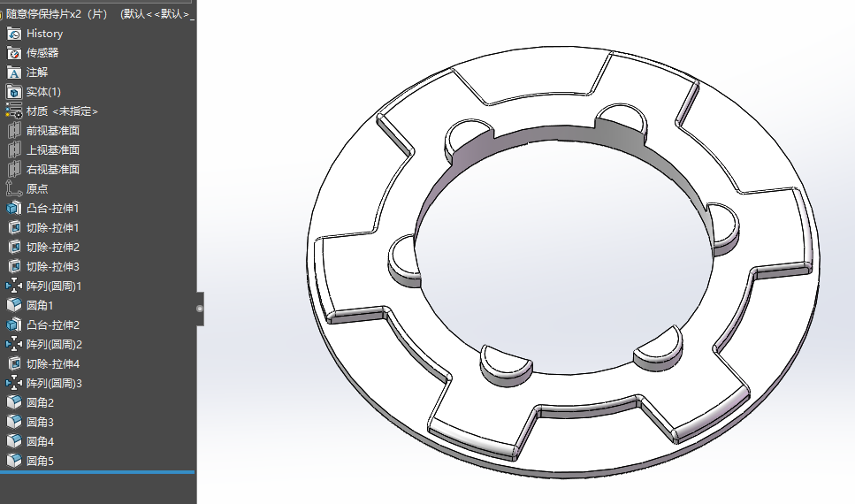This screenshot has height=504, width=855.
Task: Select the 切除-拉伸2 feature label
Action: pos(53,247)
